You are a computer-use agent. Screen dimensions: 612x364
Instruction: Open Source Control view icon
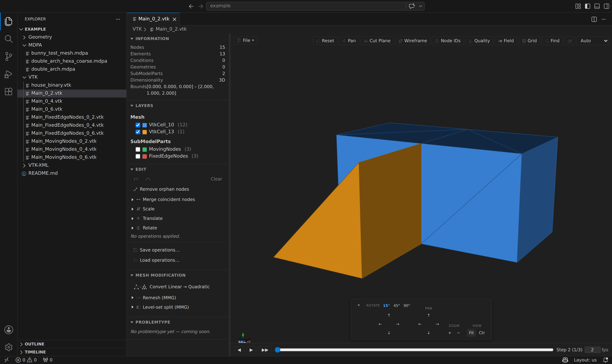[x=9, y=56]
